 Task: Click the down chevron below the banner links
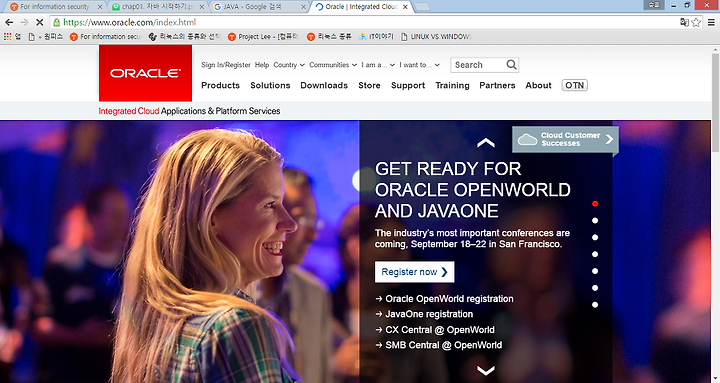486,370
